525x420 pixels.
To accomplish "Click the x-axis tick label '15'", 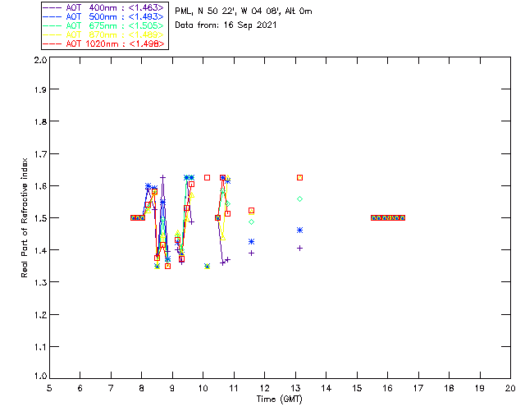I will click(x=357, y=388).
